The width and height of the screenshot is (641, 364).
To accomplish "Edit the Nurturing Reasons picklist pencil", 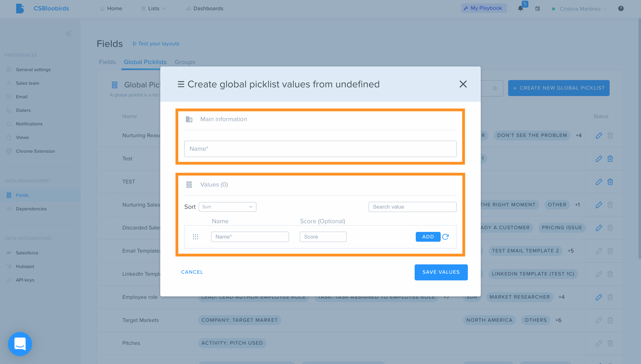I will click(x=599, y=135).
